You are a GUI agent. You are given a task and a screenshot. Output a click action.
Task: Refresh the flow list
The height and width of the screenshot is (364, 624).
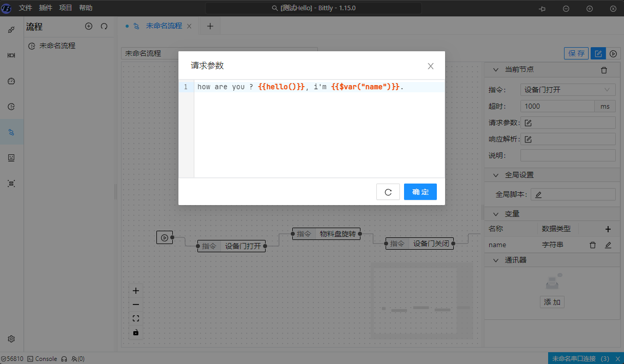[x=104, y=26]
